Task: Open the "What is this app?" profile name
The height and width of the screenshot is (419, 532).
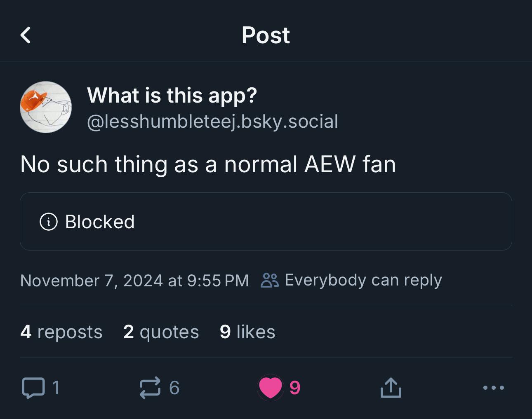Action: coord(172,96)
